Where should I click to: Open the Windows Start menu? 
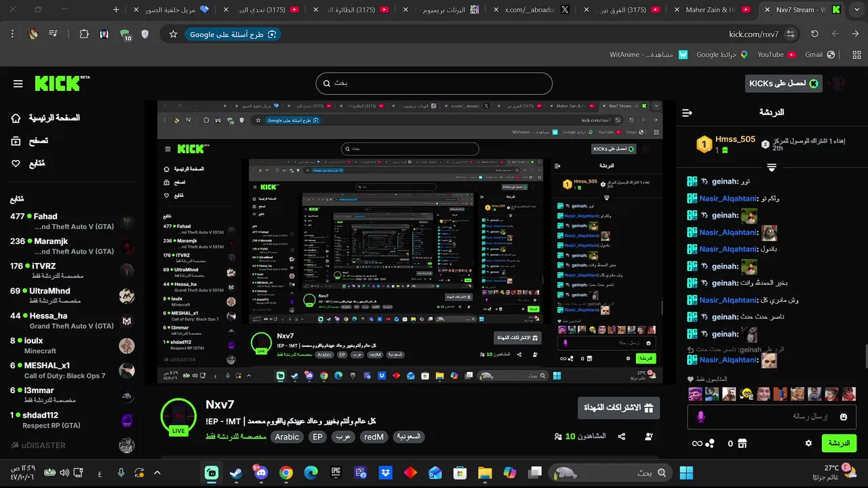tap(686, 472)
